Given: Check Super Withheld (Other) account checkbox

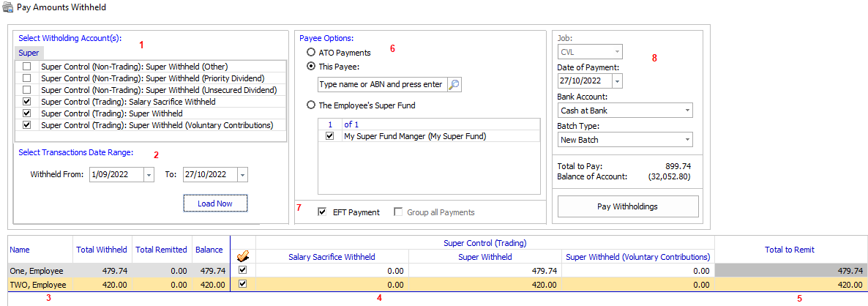Looking at the screenshot, I should tap(27, 66).
